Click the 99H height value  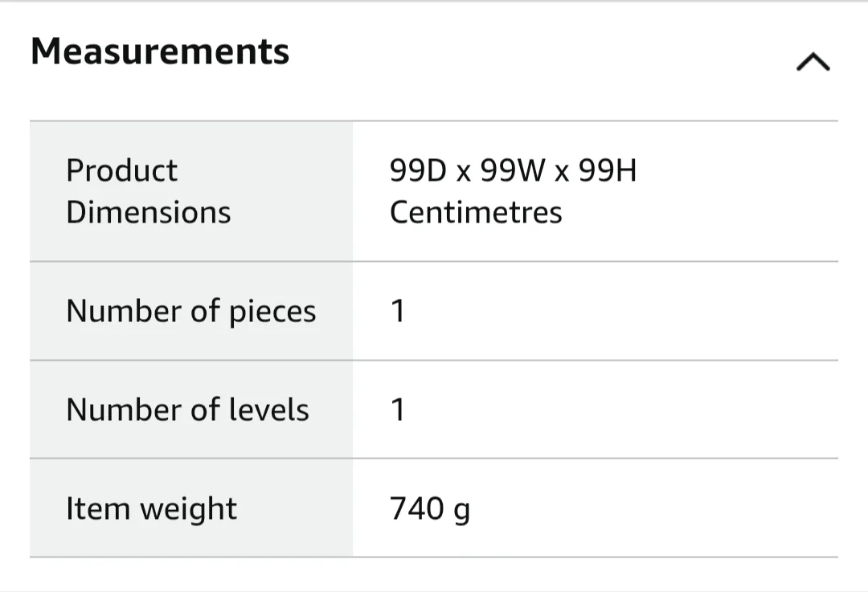607,170
